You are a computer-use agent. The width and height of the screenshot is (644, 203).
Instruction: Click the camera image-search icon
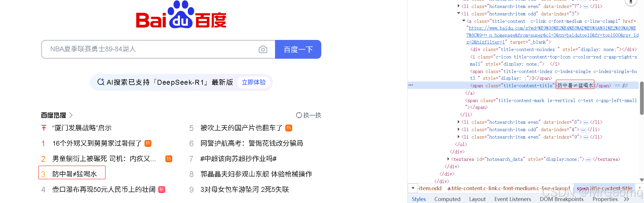tap(263, 49)
